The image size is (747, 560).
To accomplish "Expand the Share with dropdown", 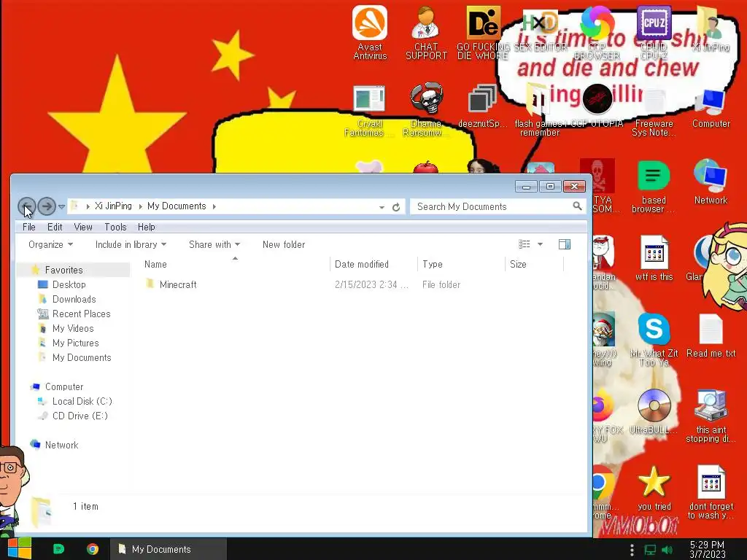I will point(214,244).
